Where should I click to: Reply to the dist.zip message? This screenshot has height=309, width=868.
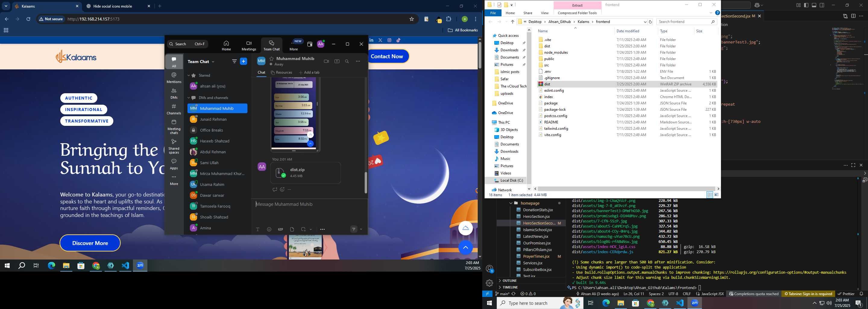[275, 190]
